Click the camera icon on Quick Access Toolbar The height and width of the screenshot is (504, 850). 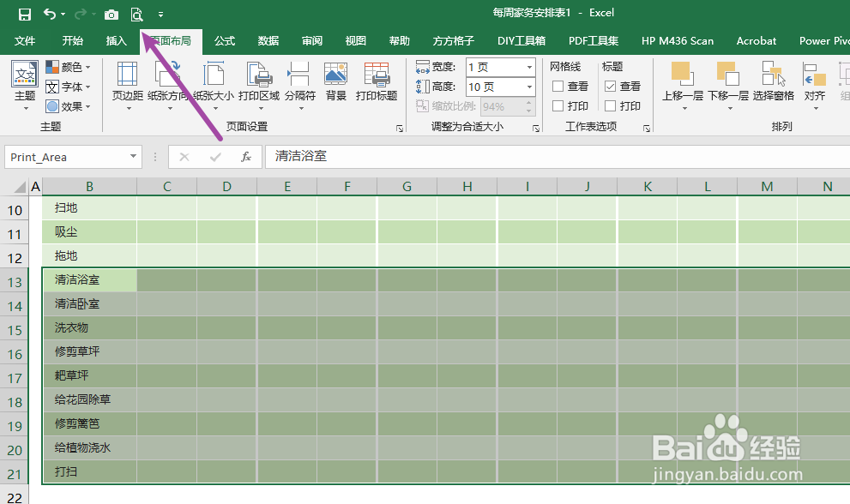pyautogui.click(x=112, y=13)
